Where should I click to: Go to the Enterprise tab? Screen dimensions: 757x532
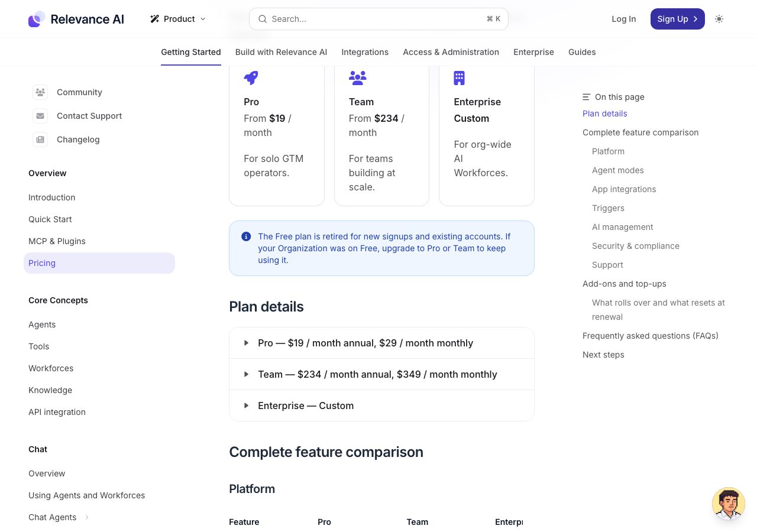click(x=533, y=52)
